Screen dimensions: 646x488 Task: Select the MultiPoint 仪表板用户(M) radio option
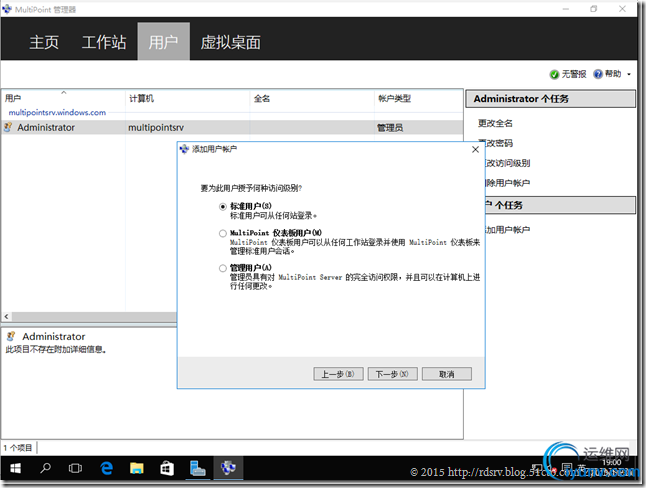coord(223,233)
